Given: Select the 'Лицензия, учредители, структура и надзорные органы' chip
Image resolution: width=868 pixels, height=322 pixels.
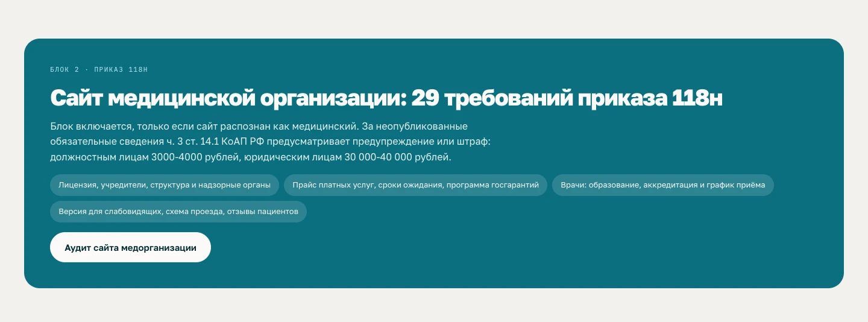Looking at the screenshot, I should click(165, 185).
